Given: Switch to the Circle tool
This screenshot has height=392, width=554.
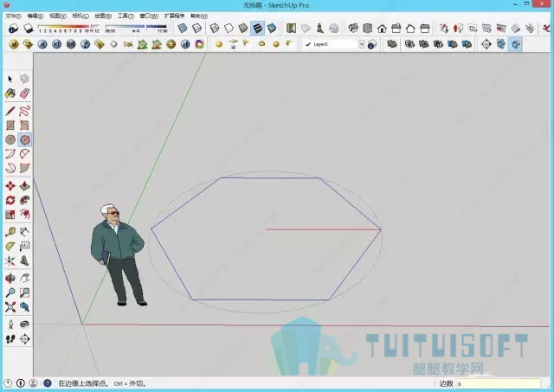Looking at the screenshot, I should pyautogui.click(x=10, y=139).
